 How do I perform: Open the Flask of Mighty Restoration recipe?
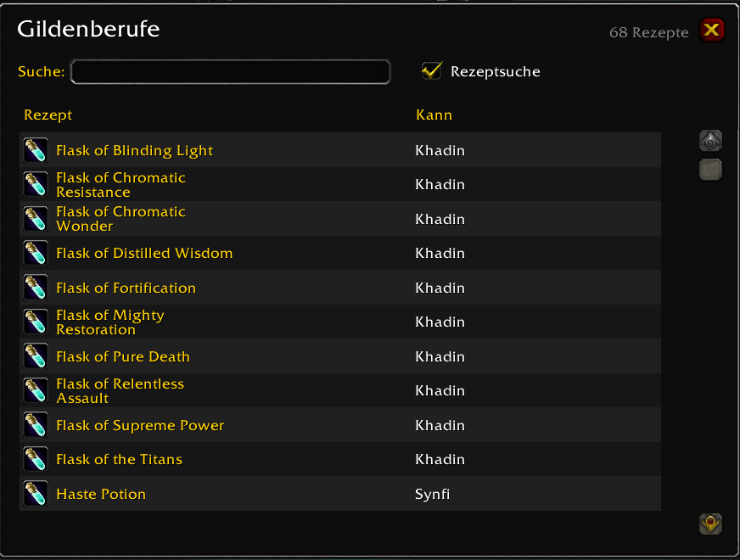[339, 322]
